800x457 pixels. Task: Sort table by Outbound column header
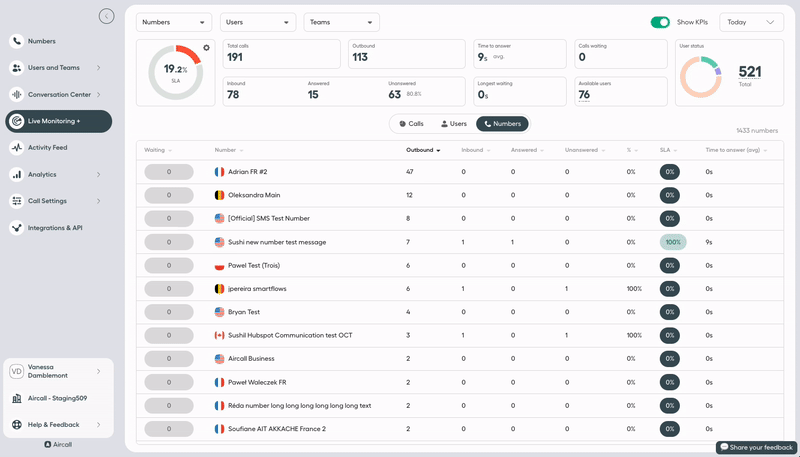point(421,150)
